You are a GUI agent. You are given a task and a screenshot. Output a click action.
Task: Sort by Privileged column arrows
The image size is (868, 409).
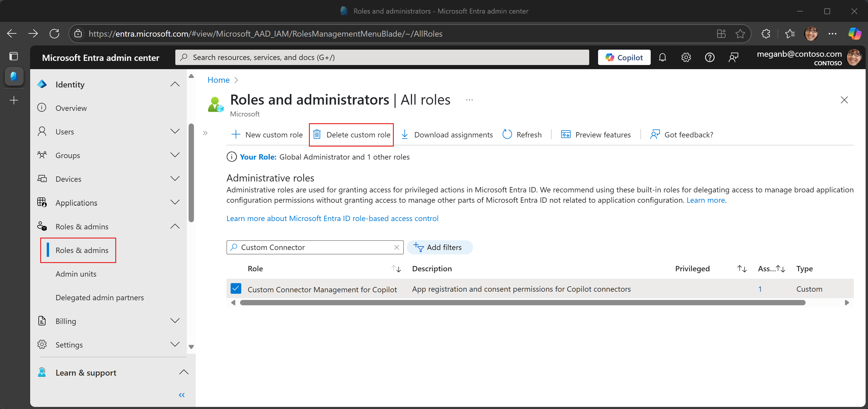[742, 269]
